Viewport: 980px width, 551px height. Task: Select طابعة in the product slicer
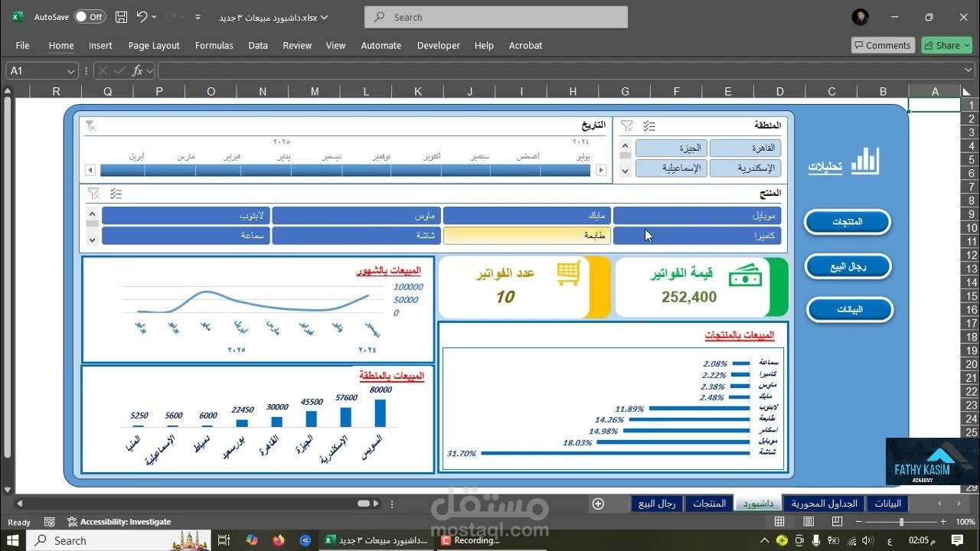click(x=527, y=236)
